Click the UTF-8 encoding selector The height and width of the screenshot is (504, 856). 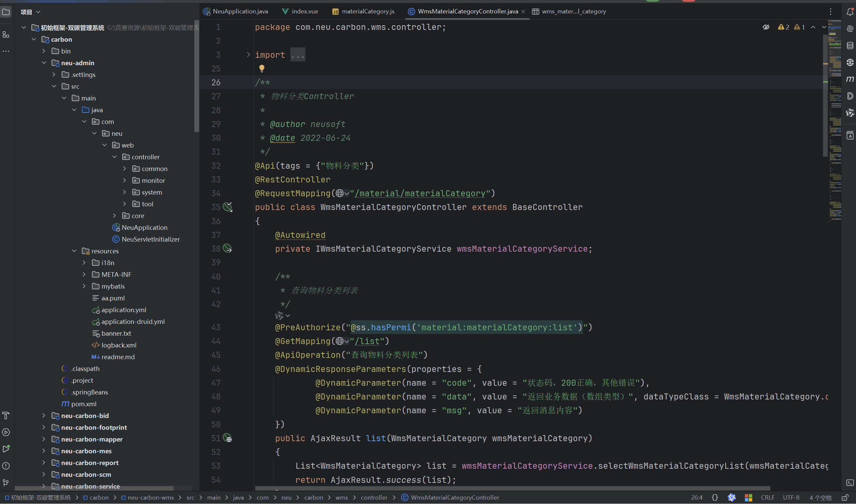791,498
